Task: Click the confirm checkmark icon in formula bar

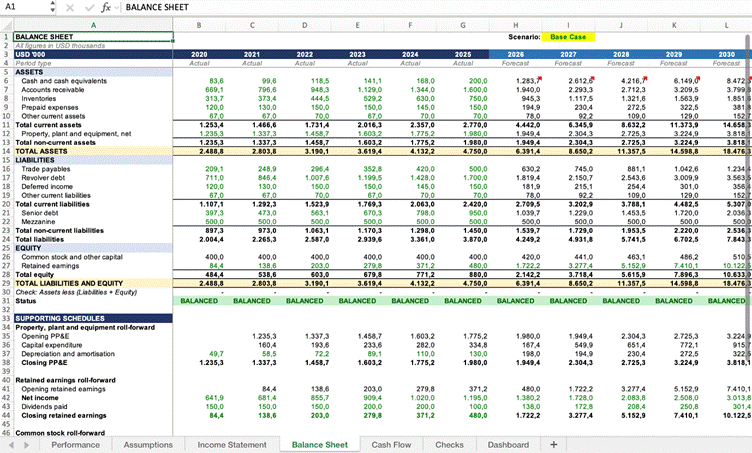Action: tap(89, 7)
